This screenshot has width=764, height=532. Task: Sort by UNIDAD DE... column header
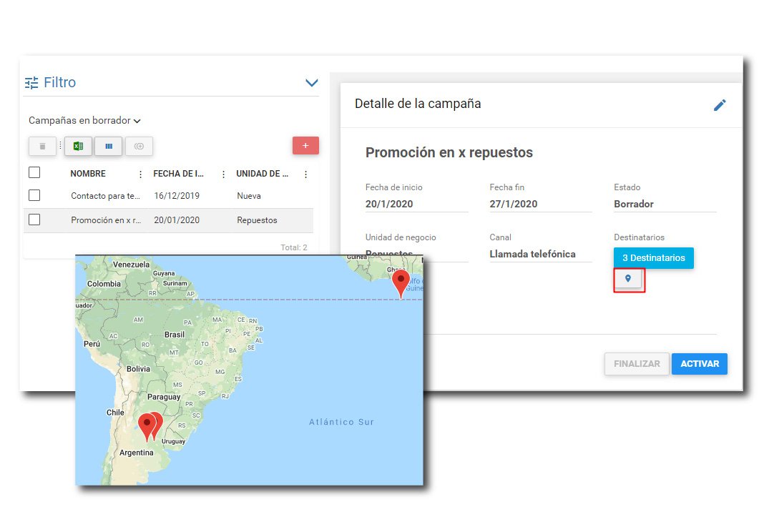point(262,174)
